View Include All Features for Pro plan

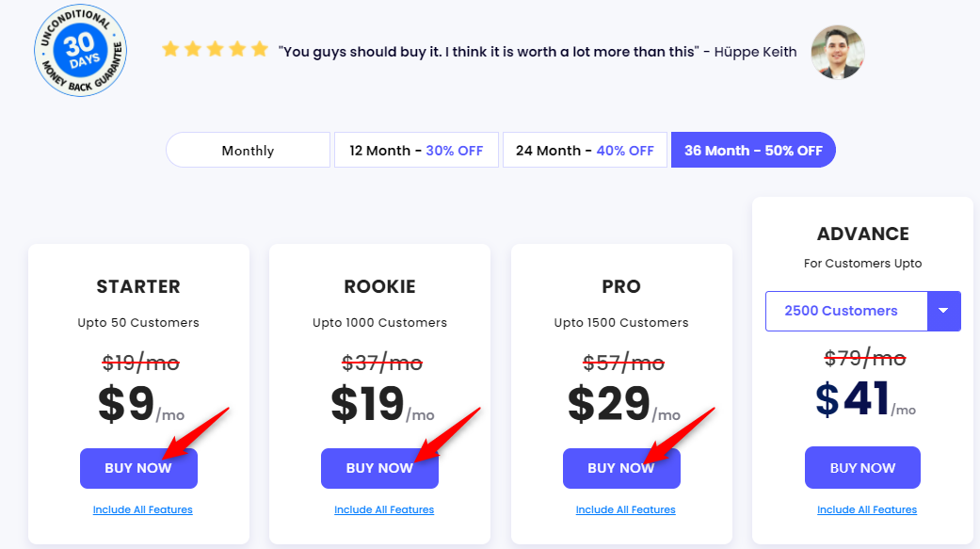(626, 509)
